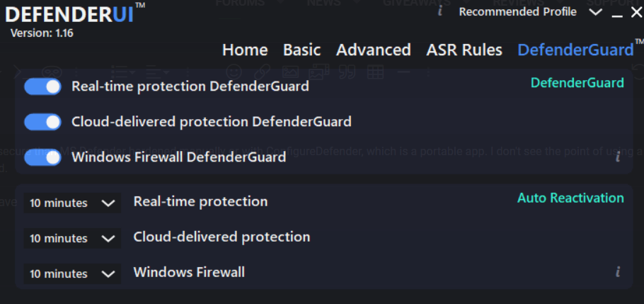The height and width of the screenshot is (304, 644).
Task: Click the Auto Reactivation heading
Action: [570, 198]
